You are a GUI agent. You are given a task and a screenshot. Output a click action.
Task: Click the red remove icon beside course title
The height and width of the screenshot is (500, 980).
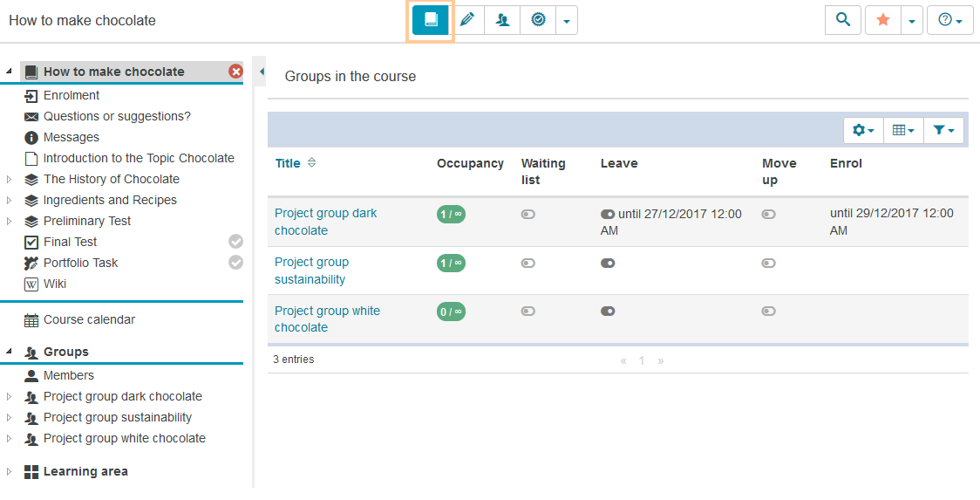coord(235,72)
